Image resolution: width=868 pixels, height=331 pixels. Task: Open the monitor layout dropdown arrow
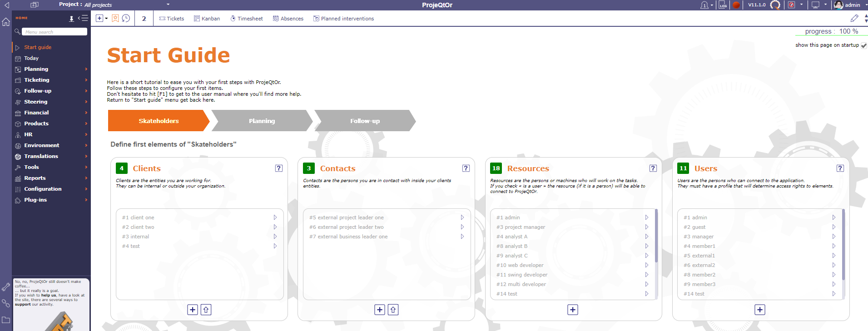[825, 5]
